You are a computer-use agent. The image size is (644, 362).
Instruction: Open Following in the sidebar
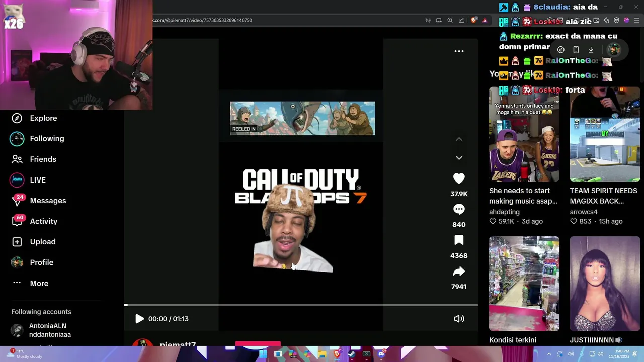tap(38, 139)
